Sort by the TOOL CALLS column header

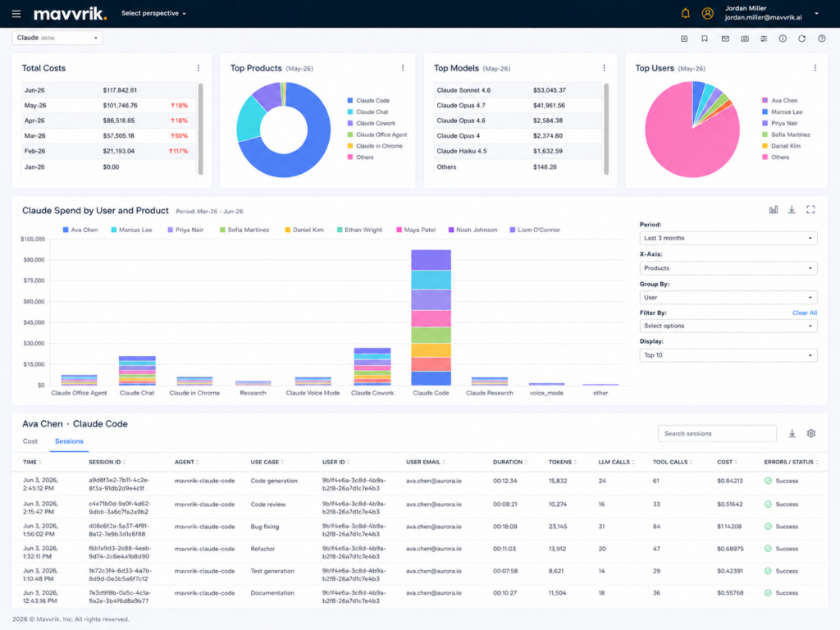(x=673, y=462)
